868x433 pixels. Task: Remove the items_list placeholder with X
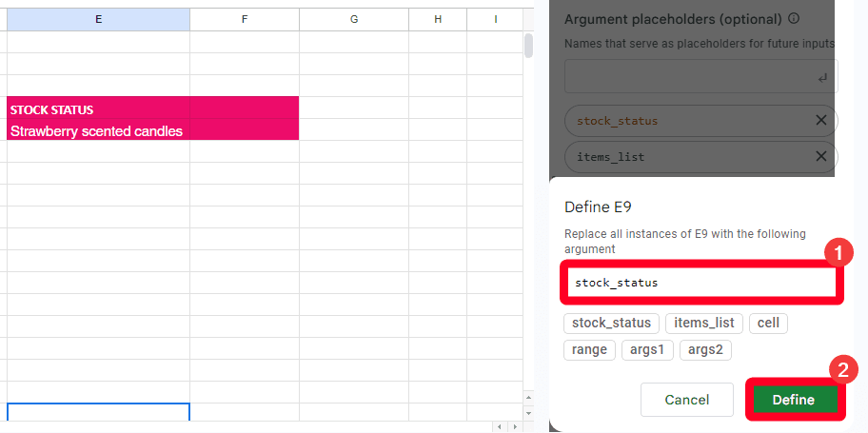821,157
